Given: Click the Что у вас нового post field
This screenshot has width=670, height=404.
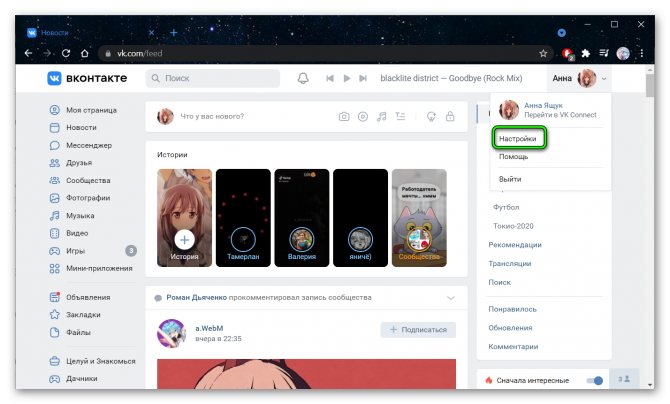Looking at the screenshot, I should (212, 116).
